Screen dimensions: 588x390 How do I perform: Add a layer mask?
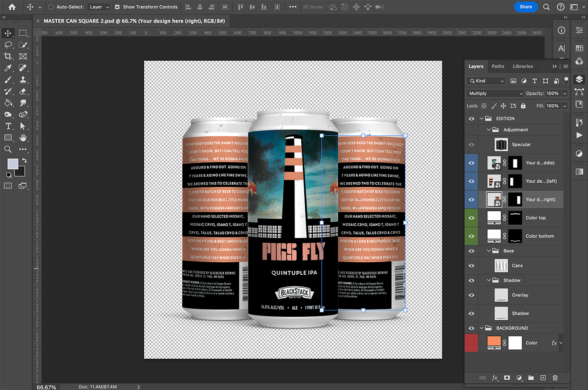tap(507, 377)
